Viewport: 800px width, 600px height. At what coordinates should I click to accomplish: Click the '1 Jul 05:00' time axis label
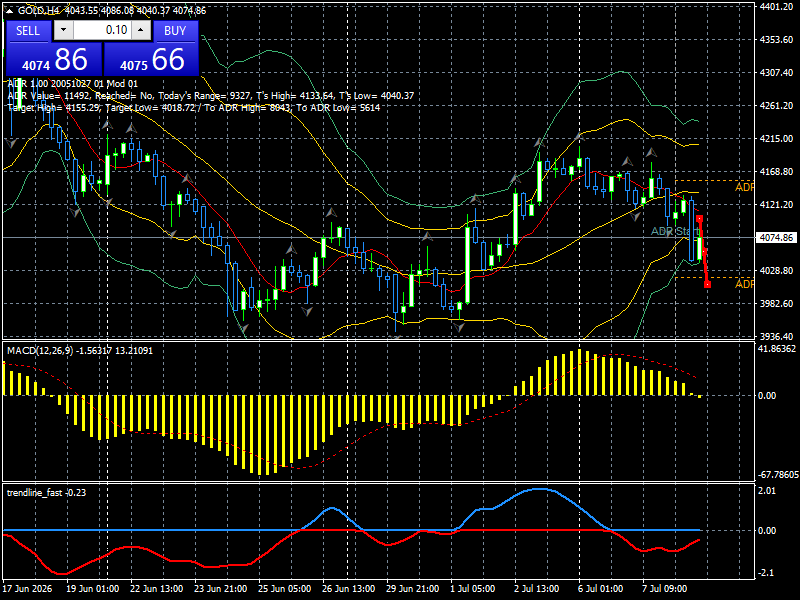472,589
